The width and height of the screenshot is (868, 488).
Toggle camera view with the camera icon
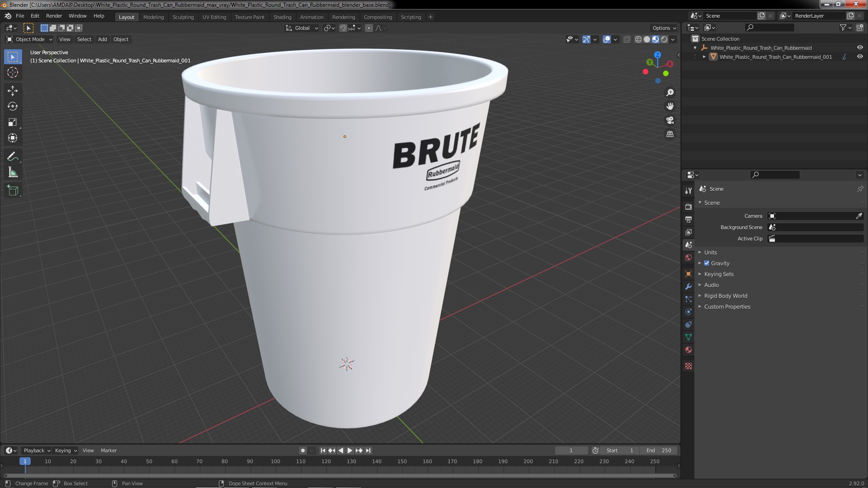point(670,120)
